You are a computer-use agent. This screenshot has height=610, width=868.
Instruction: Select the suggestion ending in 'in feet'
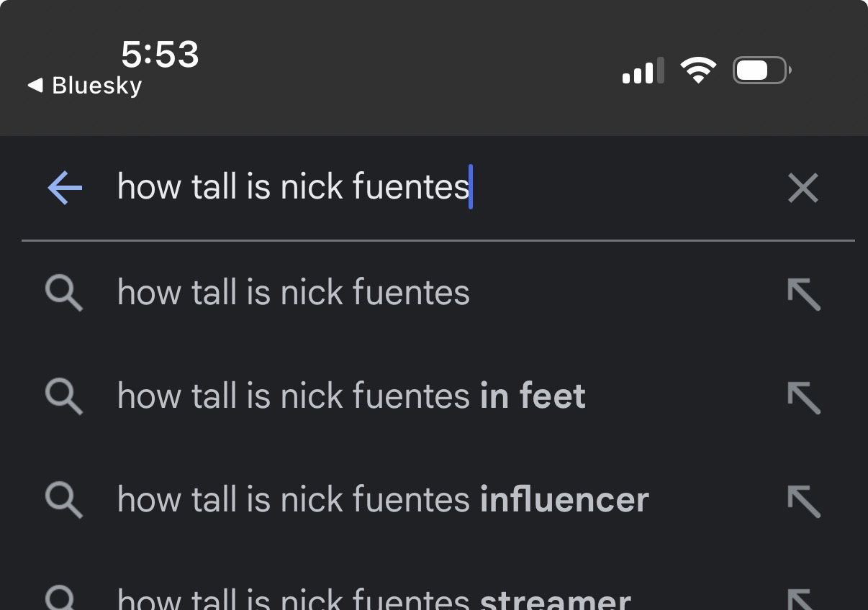click(351, 396)
